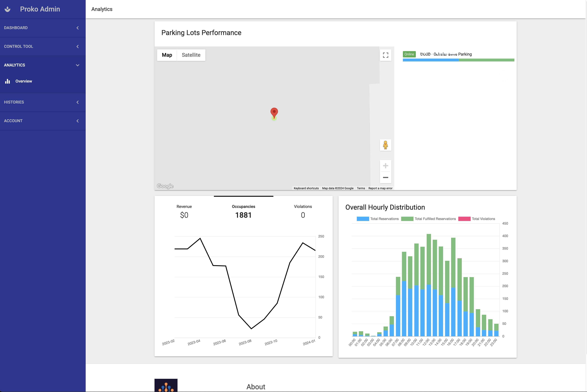587x392 pixels.
Task: Click the Proko Admin logo icon
Action: click(x=7, y=9)
